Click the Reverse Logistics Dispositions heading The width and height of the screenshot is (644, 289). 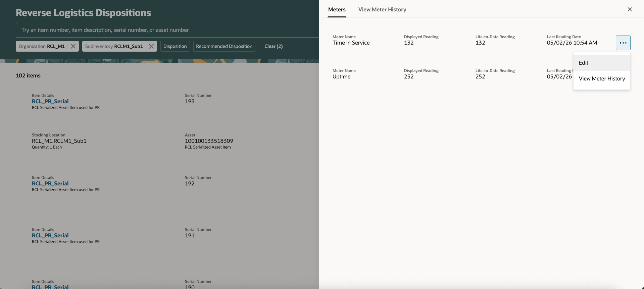click(84, 13)
